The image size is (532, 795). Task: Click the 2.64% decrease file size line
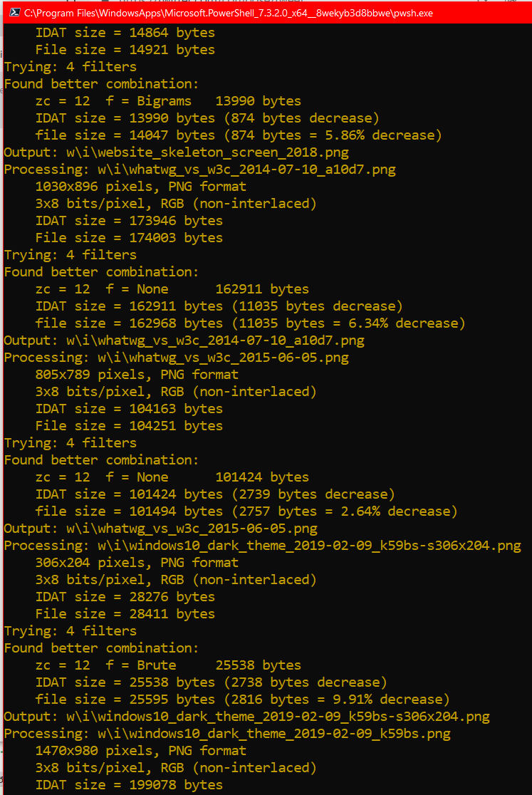pos(246,511)
